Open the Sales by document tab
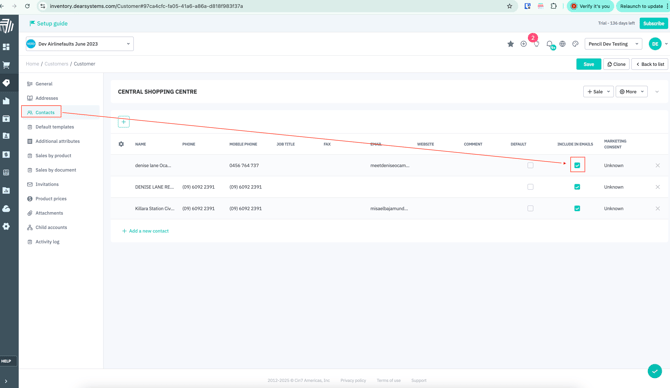This screenshot has height=388, width=670. [52, 170]
